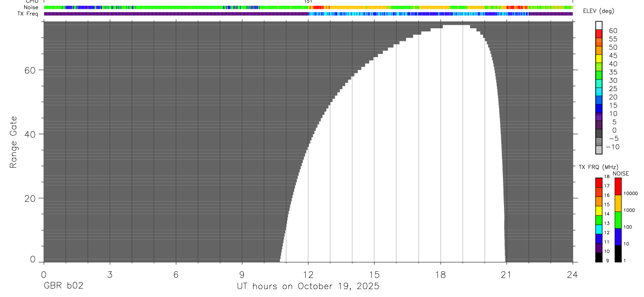Click yellow 45-degree elevation swatch

pyautogui.click(x=599, y=59)
